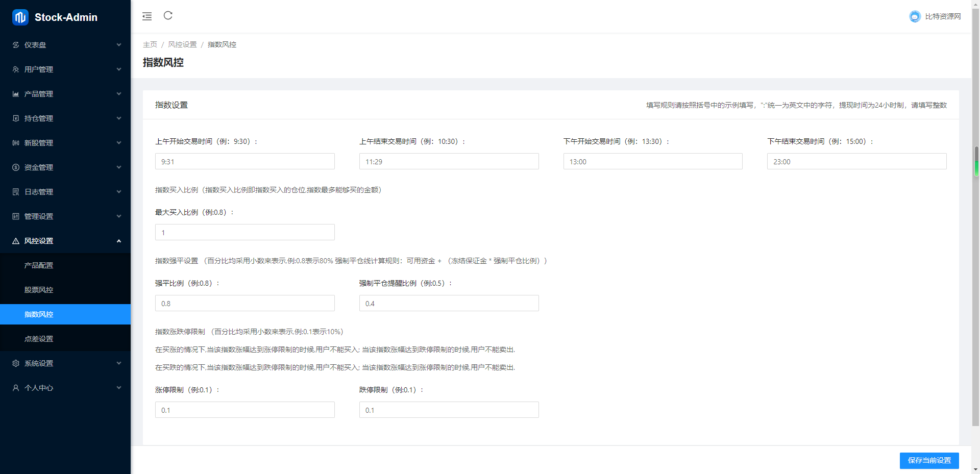Click the 日志管理 log icon

pos(15,192)
